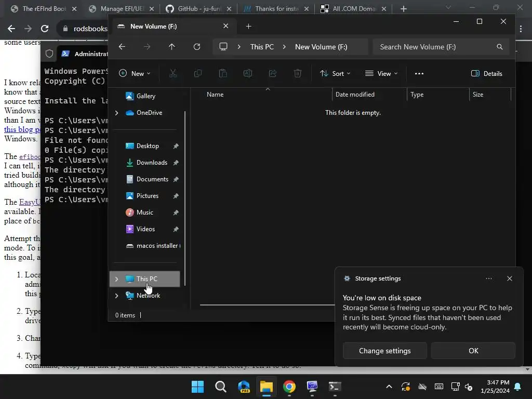Open Documents in quick access
Screen dimensions: 532x399
[x=152, y=179]
